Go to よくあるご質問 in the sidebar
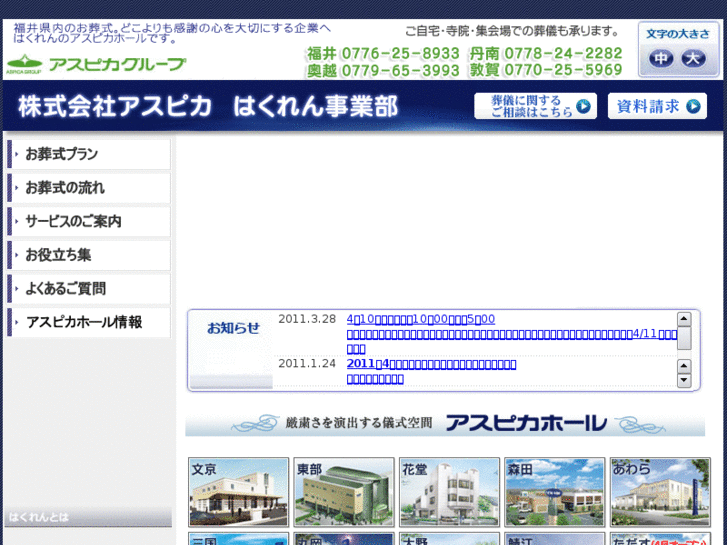 [89, 289]
